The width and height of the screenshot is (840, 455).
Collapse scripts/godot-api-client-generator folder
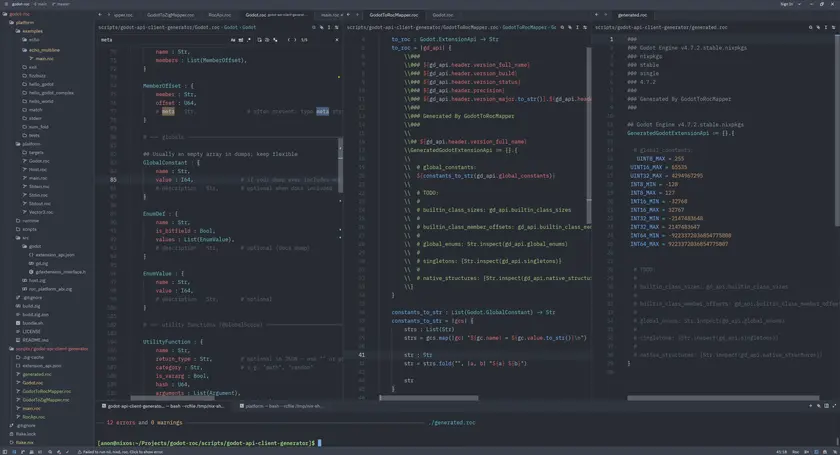coord(49,349)
